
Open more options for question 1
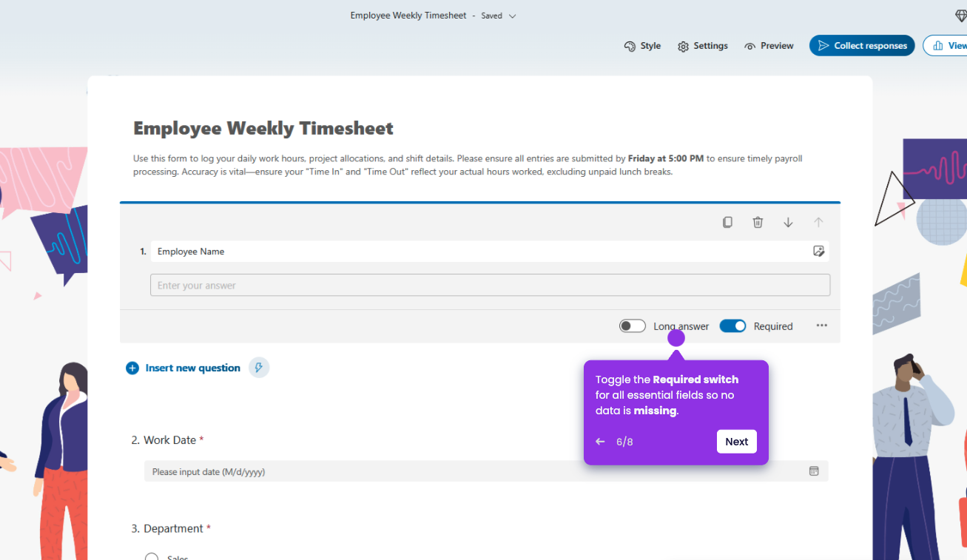821,325
